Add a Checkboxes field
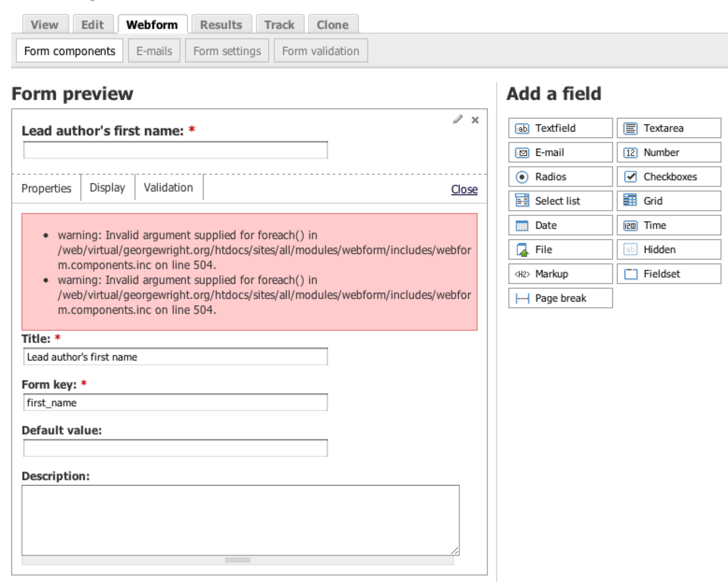Image resolution: width=728 pixels, height=582 pixels. pos(669,177)
